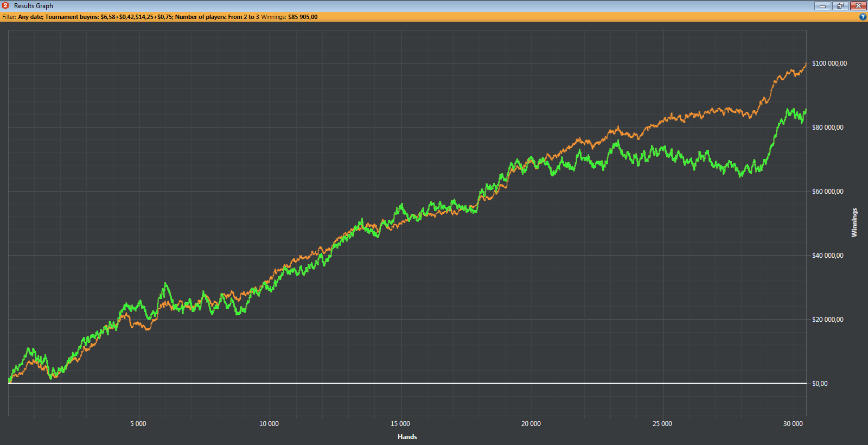Minimize the Results Graph window

[822, 5]
